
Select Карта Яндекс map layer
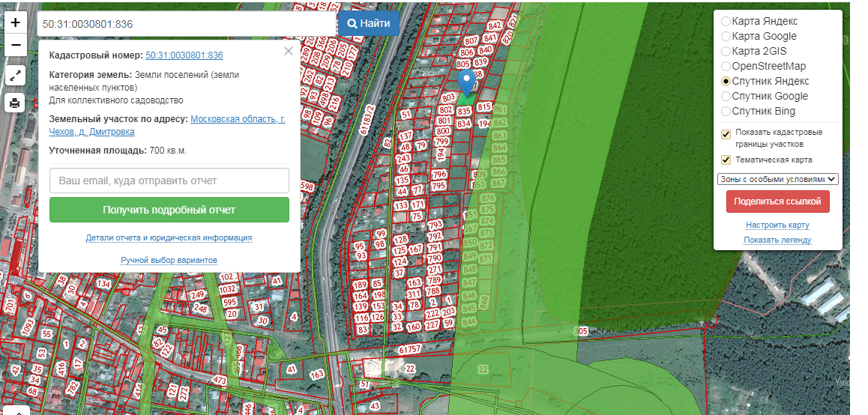726,21
